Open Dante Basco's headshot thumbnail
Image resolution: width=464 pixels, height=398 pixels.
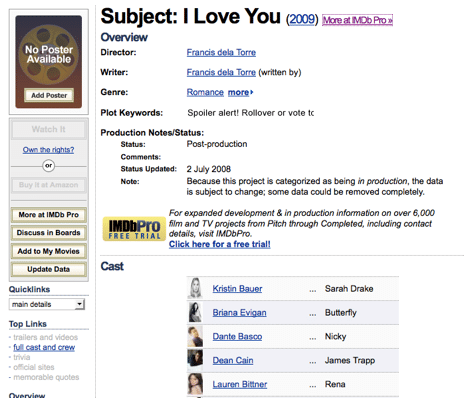click(x=195, y=336)
